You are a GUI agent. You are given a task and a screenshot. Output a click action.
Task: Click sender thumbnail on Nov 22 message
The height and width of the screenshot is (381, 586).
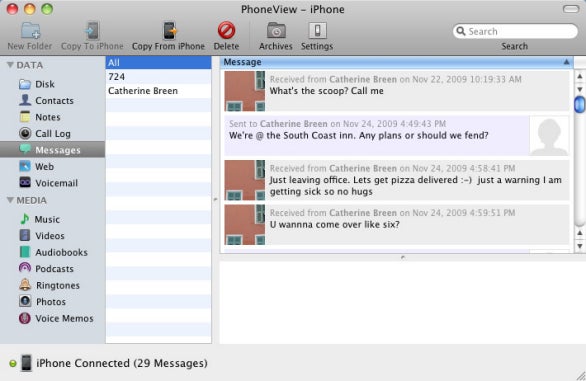pyautogui.click(x=245, y=91)
